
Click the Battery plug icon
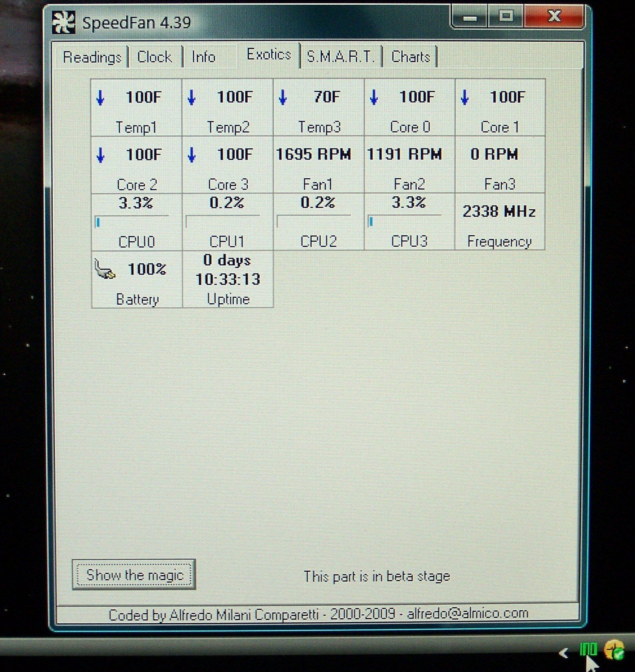(104, 269)
